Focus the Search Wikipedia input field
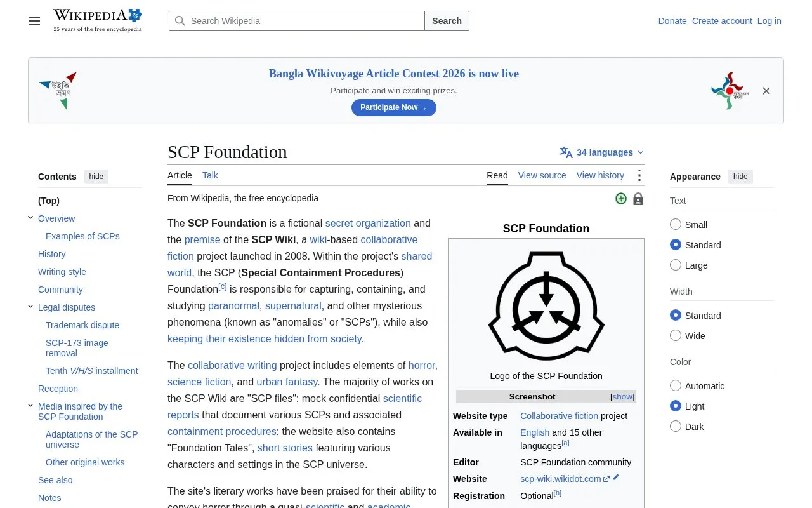The height and width of the screenshot is (508, 812). 297,21
